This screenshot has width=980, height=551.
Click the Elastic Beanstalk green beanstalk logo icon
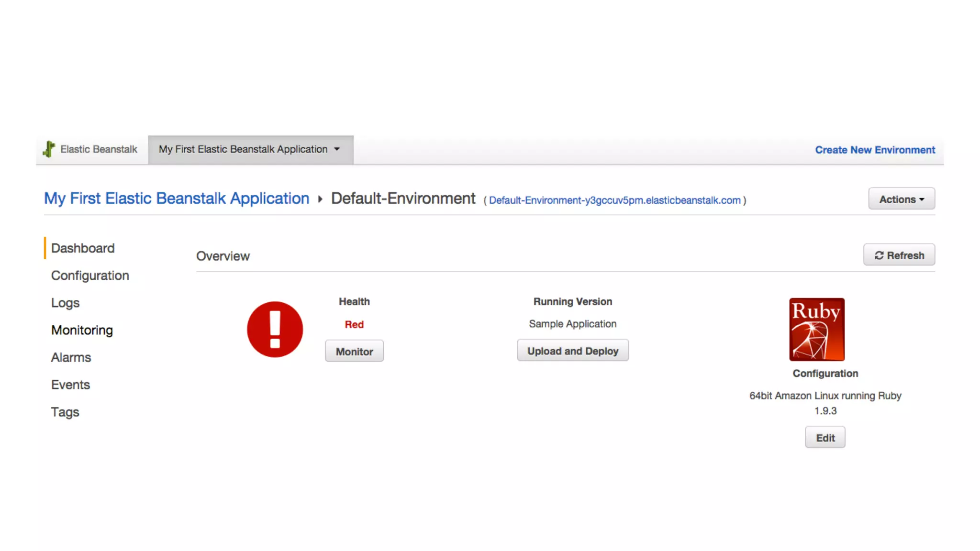tap(49, 149)
